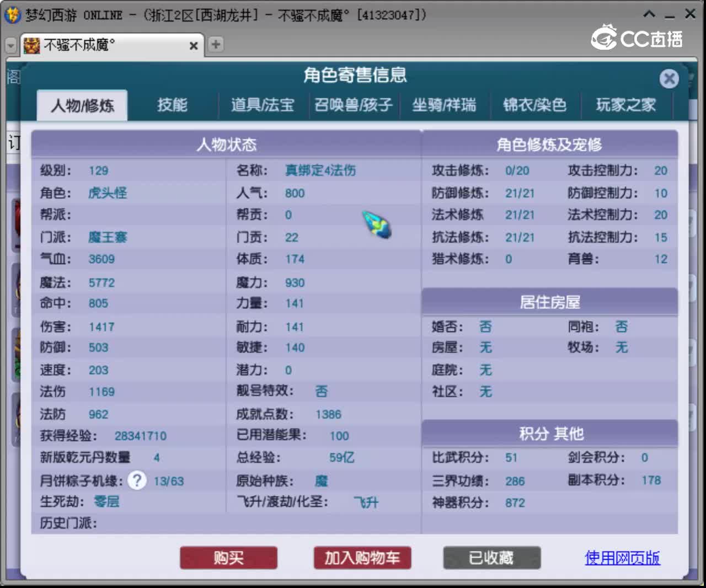Click the 三界功绩 value 286

[515, 482]
